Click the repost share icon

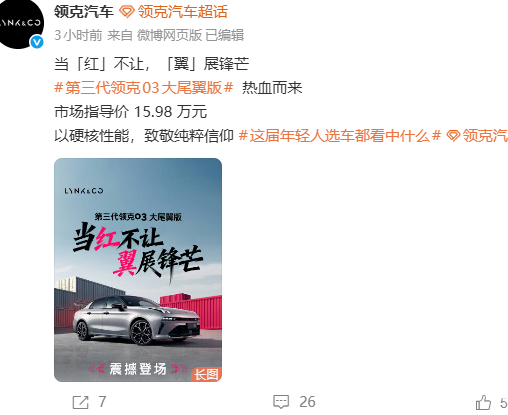point(81,402)
